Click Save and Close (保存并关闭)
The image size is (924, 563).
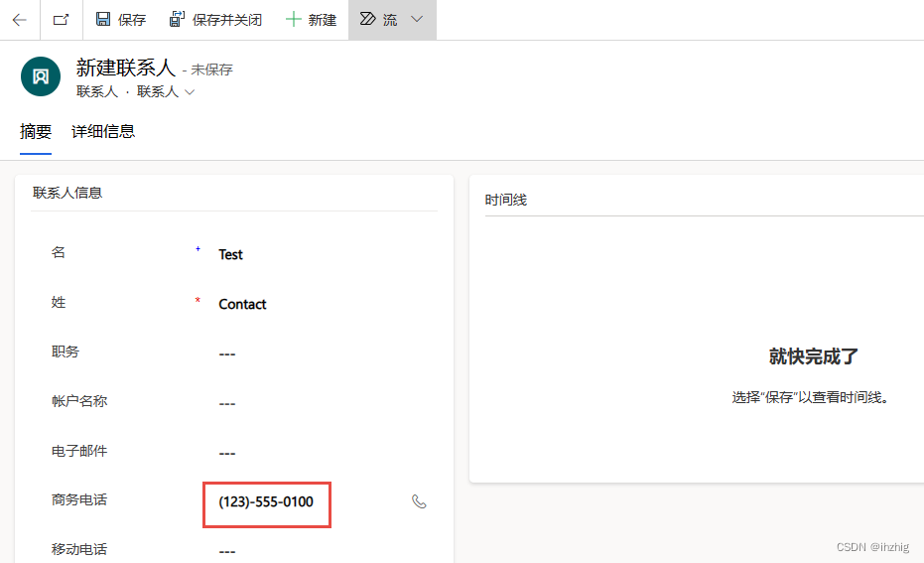[215, 20]
